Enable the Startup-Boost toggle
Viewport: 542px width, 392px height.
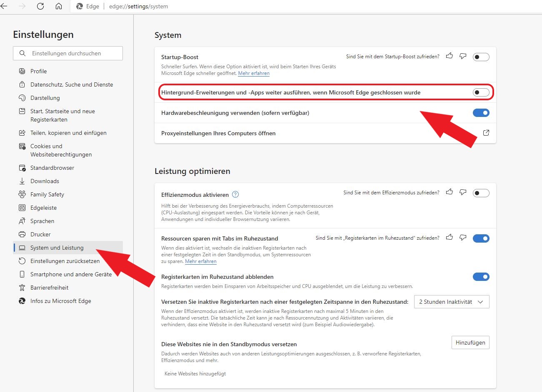pyautogui.click(x=481, y=57)
